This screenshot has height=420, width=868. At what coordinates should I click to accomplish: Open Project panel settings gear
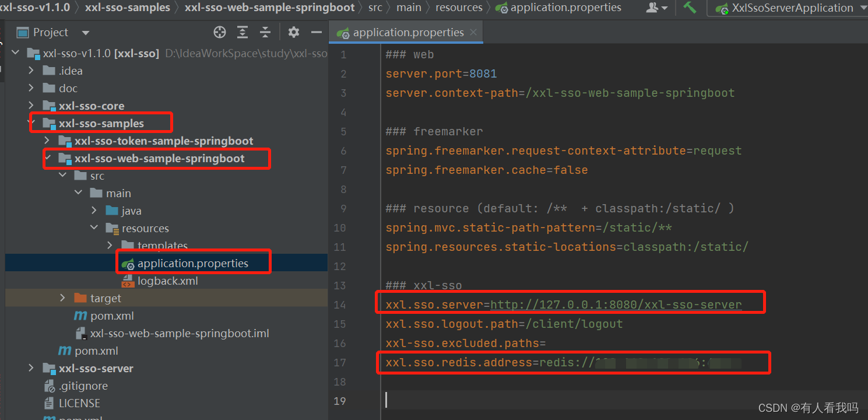pos(294,32)
